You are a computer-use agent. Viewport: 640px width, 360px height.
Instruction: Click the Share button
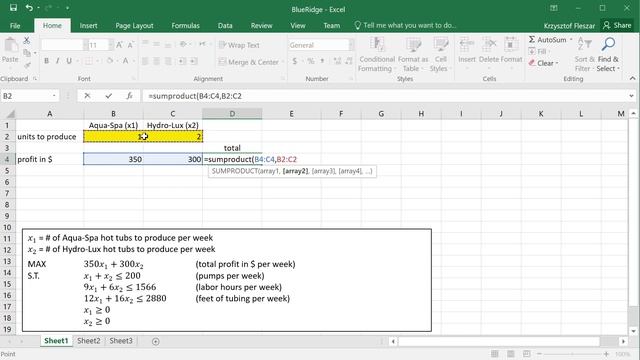coord(617,25)
